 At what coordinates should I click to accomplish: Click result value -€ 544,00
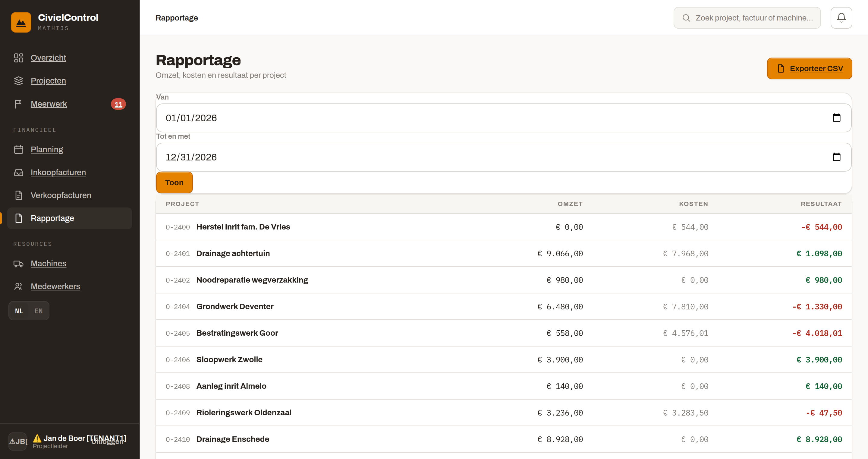coord(822,227)
